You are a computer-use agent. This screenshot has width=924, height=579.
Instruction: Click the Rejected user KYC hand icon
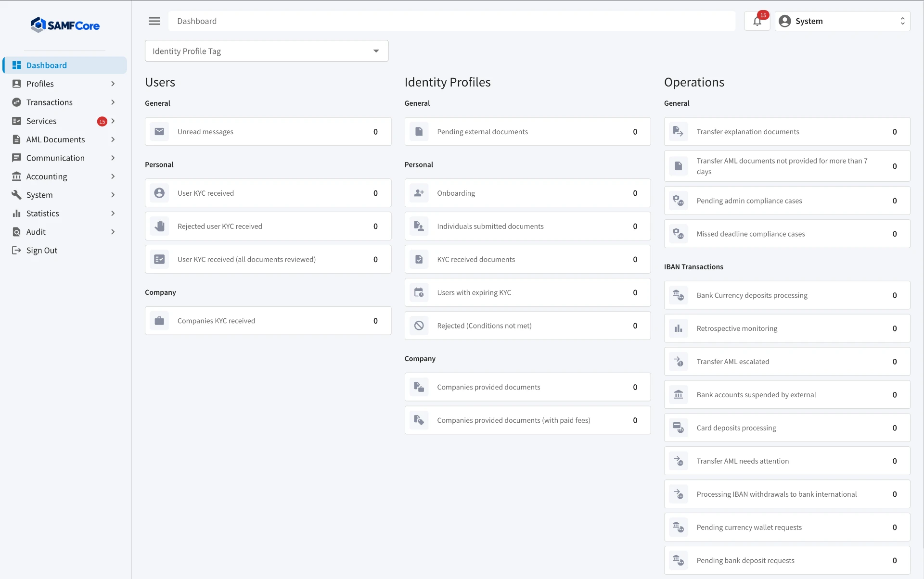(x=159, y=227)
